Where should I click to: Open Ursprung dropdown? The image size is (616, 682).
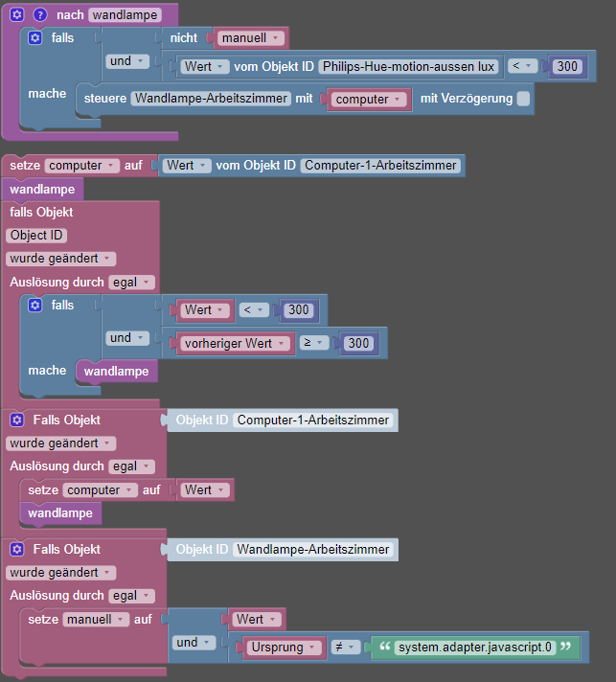[284, 648]
